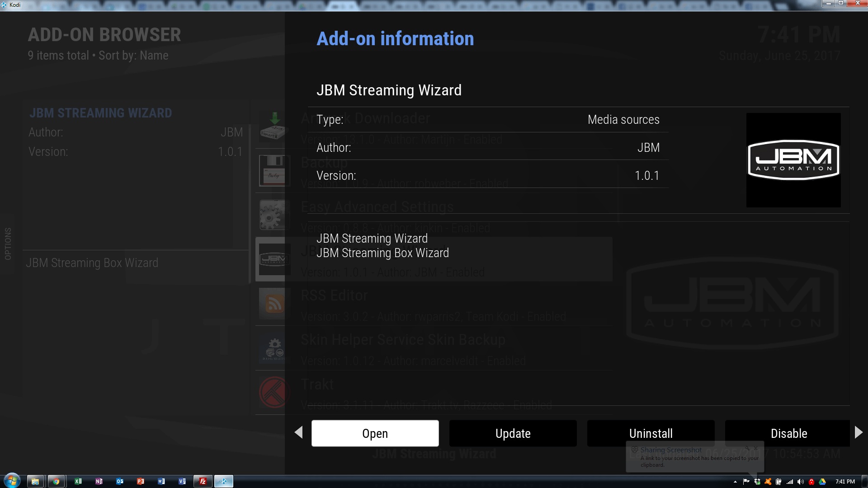Click the Backup add-on floppy icon
The width and height of the screenshot is (868, 488).
tap(272, 171)
